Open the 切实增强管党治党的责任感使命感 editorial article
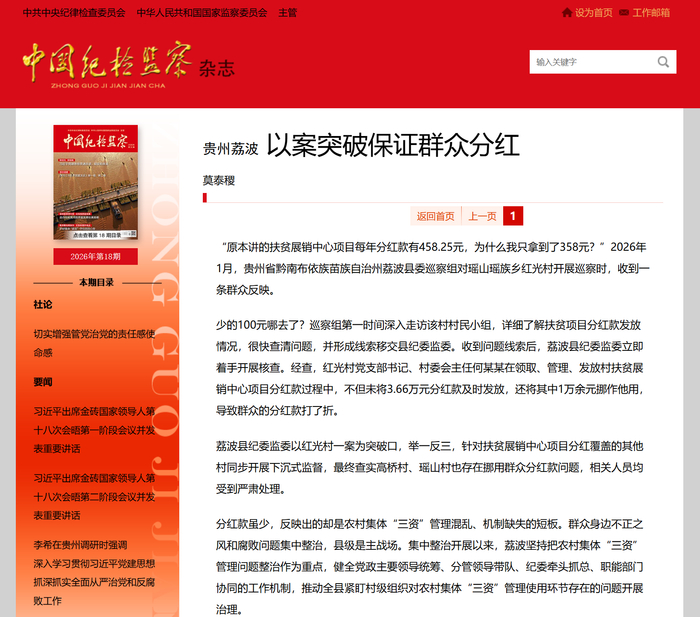 coord(94,343)
